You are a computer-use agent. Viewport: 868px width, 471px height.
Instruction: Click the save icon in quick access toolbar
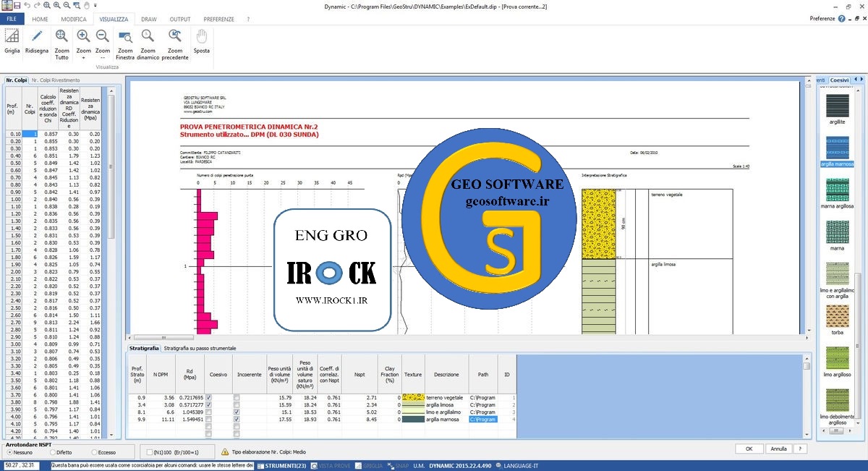(x=17, y=6)
